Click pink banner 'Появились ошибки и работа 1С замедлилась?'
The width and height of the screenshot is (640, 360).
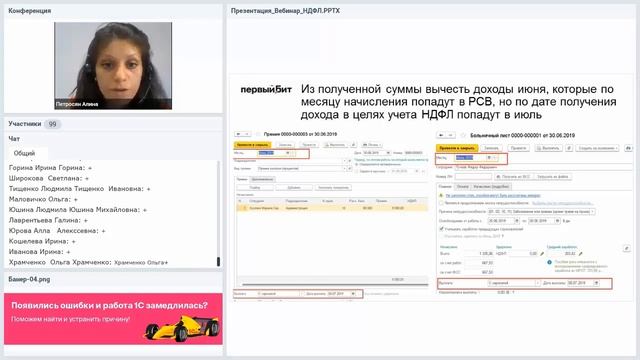pos(113,318)
